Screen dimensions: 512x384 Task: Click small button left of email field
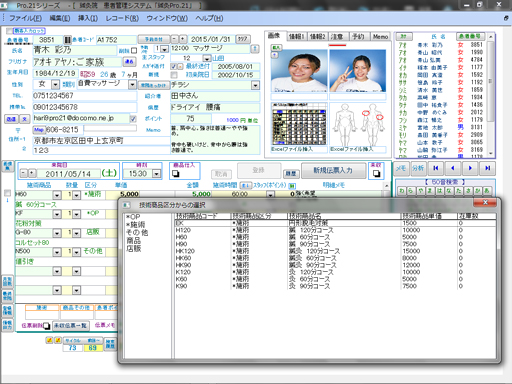tap(11, 119)
